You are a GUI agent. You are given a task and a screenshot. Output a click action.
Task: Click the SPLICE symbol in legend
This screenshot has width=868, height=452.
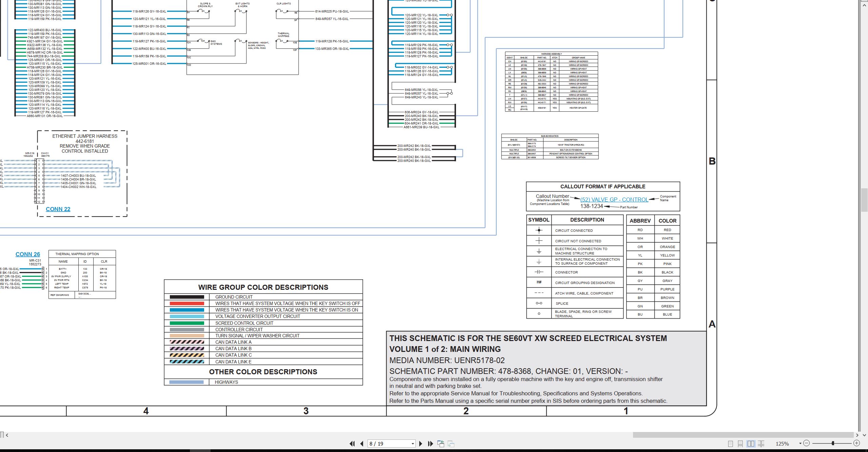pyautogui.click(x=539, y=303)
